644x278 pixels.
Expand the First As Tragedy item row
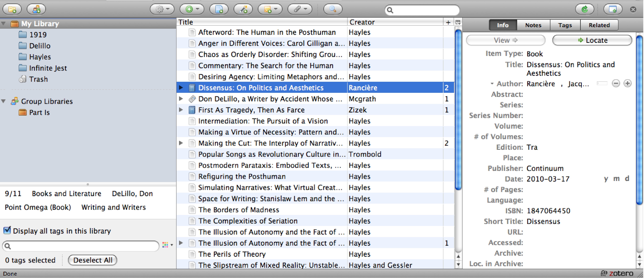pyautogui.click(x=182, y=110)
